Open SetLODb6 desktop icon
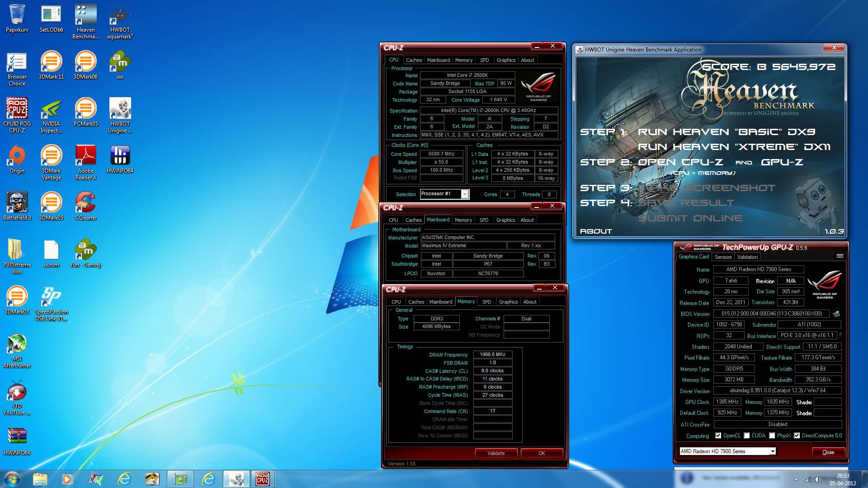The image size is (868, 488). (51, 18)
